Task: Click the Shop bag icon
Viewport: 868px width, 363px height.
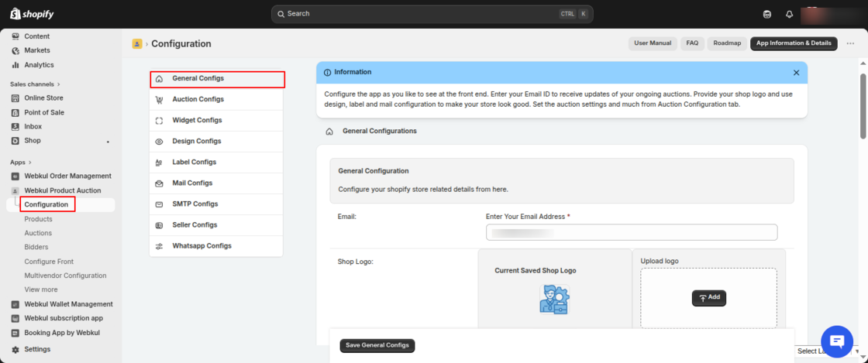Action: point(15,141)
